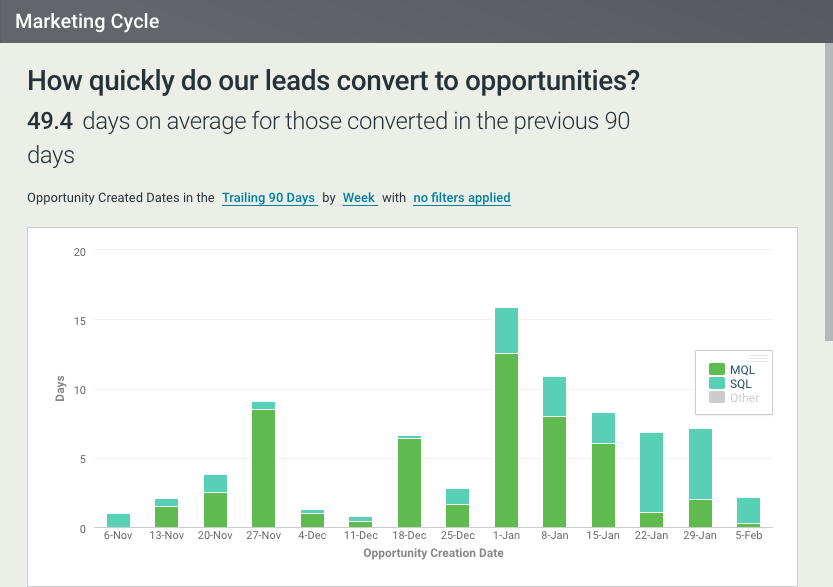833x587 pixels.
Task: Select the 27-Nov MQL bar
Action: 264,468
